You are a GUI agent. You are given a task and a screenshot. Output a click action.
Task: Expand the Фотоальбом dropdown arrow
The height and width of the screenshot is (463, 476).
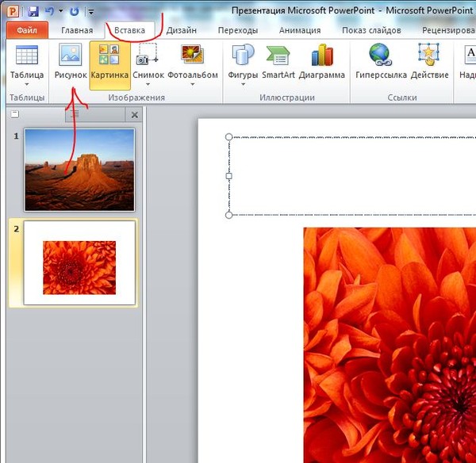[x=193, y=84]
